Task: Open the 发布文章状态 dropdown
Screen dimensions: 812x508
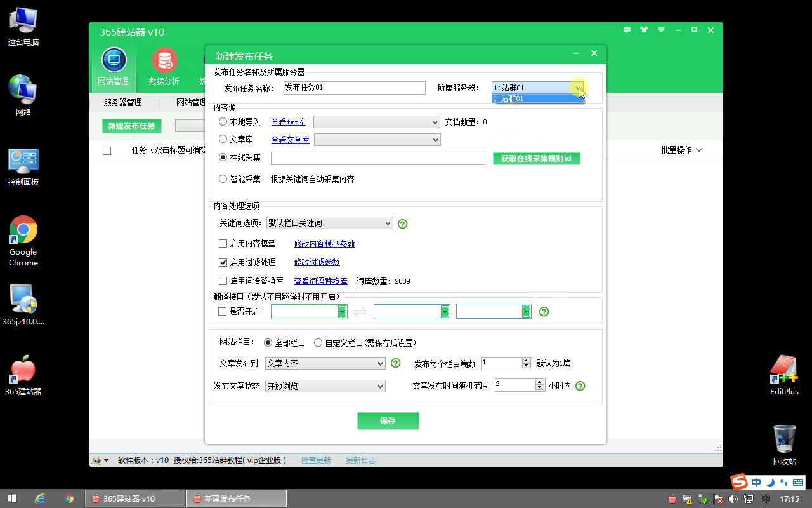Action: point(325,385)
